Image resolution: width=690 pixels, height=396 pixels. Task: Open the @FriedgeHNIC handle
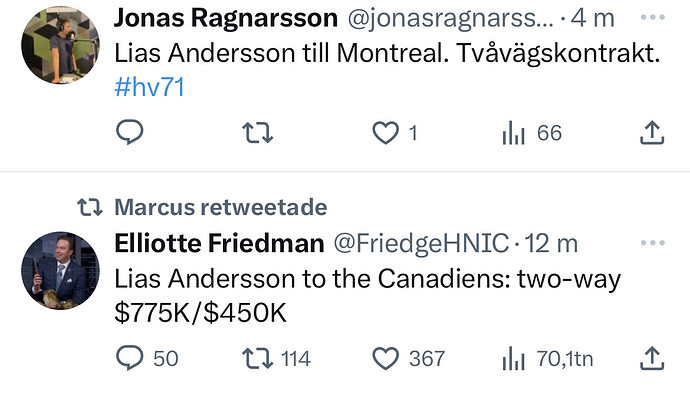[421, 243]
